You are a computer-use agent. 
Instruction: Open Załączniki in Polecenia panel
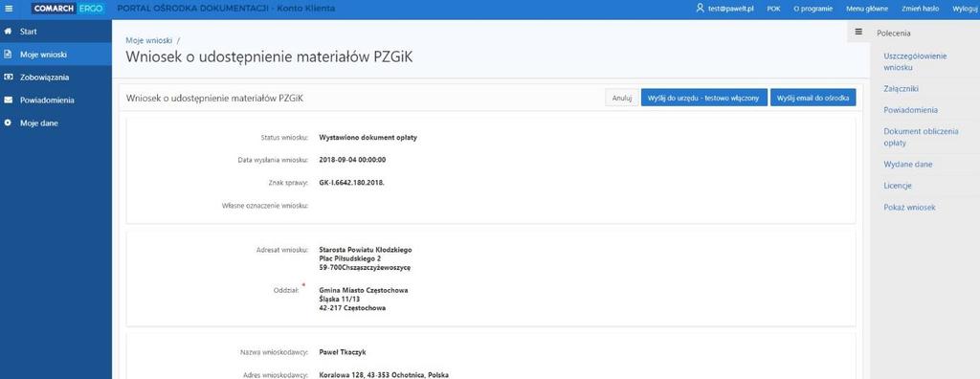901,89
